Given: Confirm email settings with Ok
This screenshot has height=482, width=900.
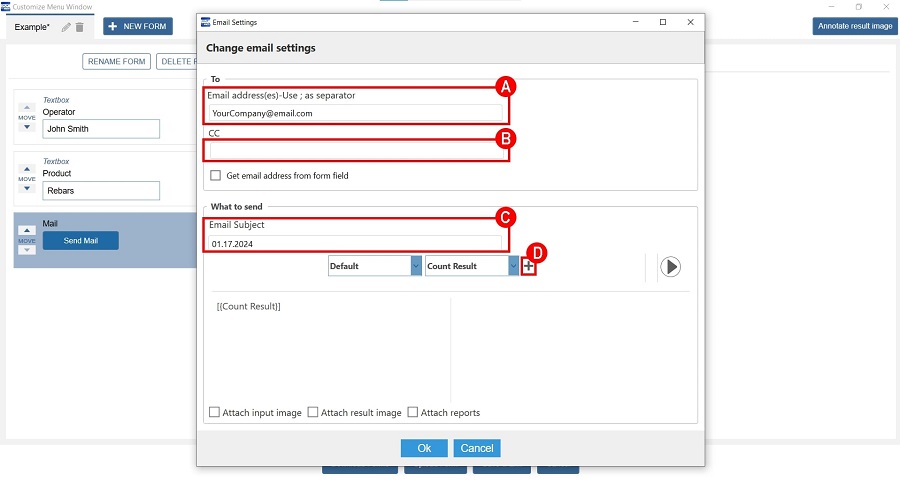Looking at the screenshot, I should pyautogui.click(x=424, y=448).
